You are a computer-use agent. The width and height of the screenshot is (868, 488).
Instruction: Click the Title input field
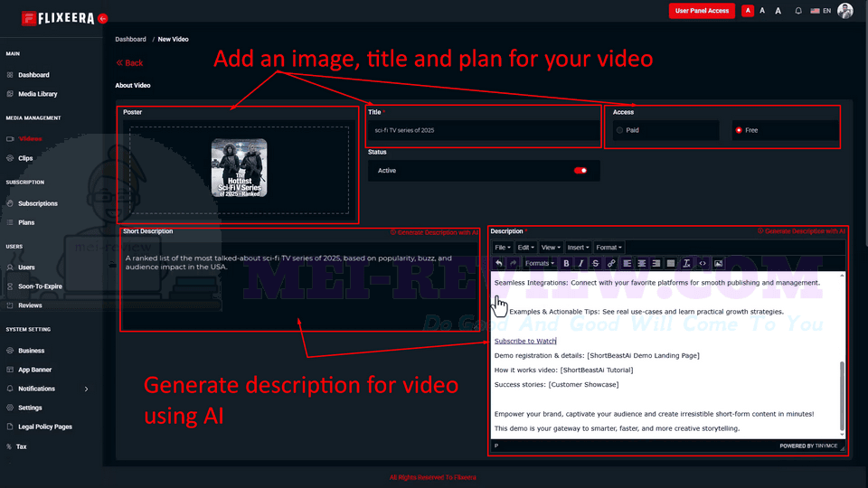click(x=484, y=130)
